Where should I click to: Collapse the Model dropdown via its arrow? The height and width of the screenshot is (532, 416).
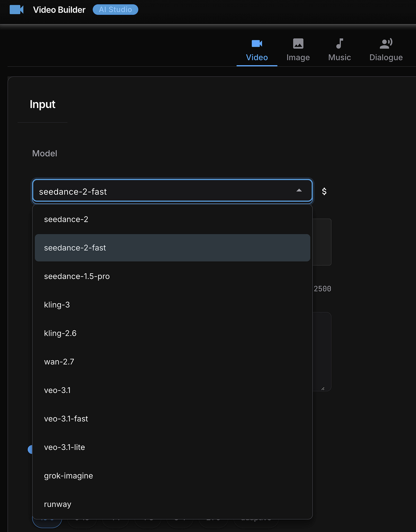point(299,190)
